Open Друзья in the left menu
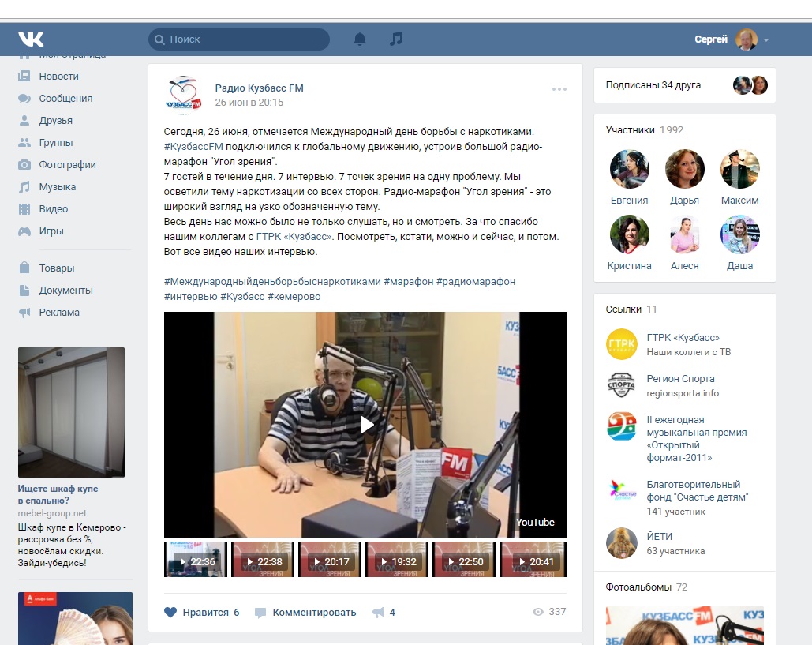812x645 pixels. coord(56,121)
